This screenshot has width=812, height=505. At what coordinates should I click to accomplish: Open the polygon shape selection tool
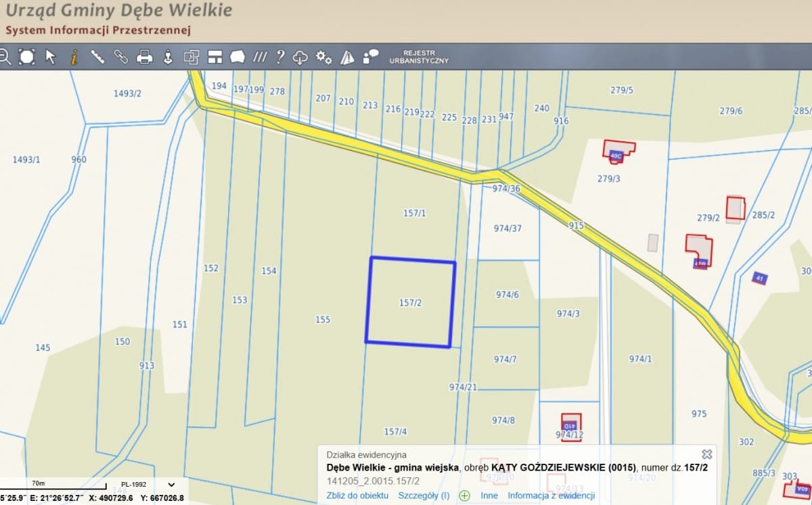(237, 57)
